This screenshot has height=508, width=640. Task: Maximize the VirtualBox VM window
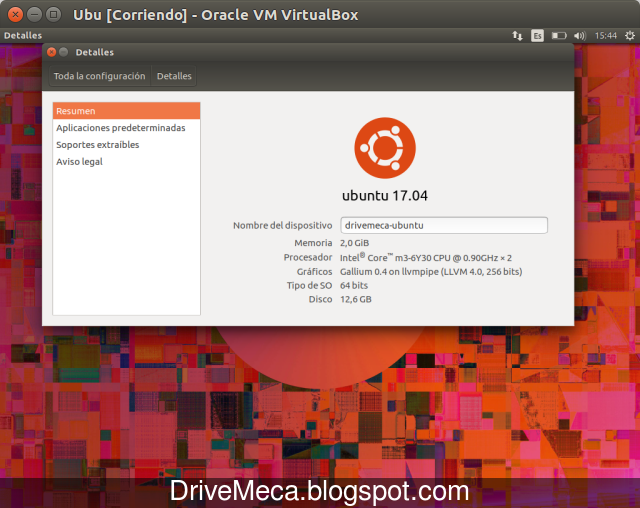coord(53,15)
